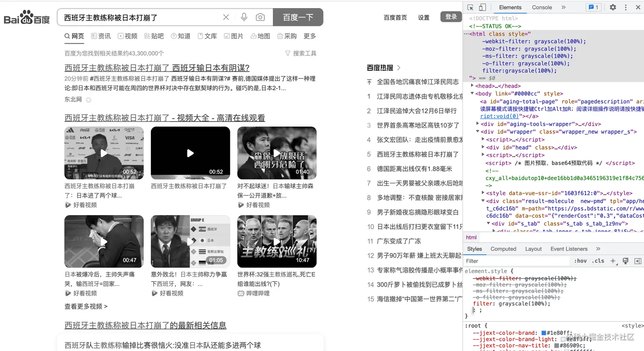
Task: Toggle rendering emulations paintbrush icon
Action: click(x=625, y=261)
